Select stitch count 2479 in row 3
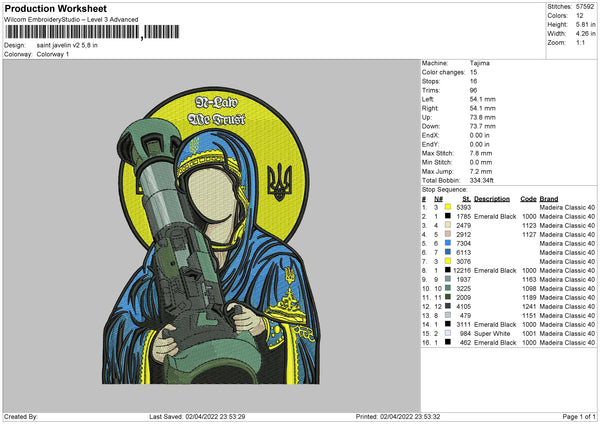This screenshot has width=600, height=424. pyautogui.click(x=463, y=225)
